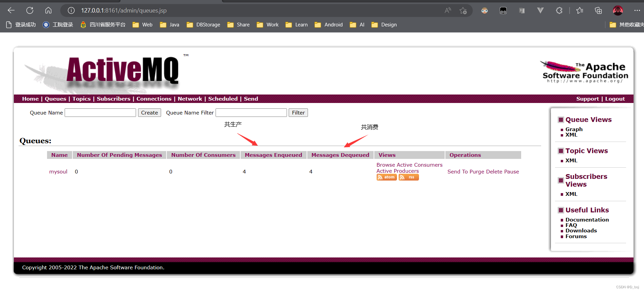Open Active Producers for mysoul

click(x=398, y=171)
